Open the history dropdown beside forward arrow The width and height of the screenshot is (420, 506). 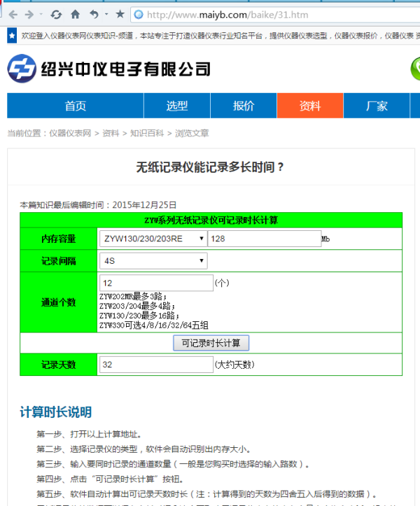(x=41, y=14)
